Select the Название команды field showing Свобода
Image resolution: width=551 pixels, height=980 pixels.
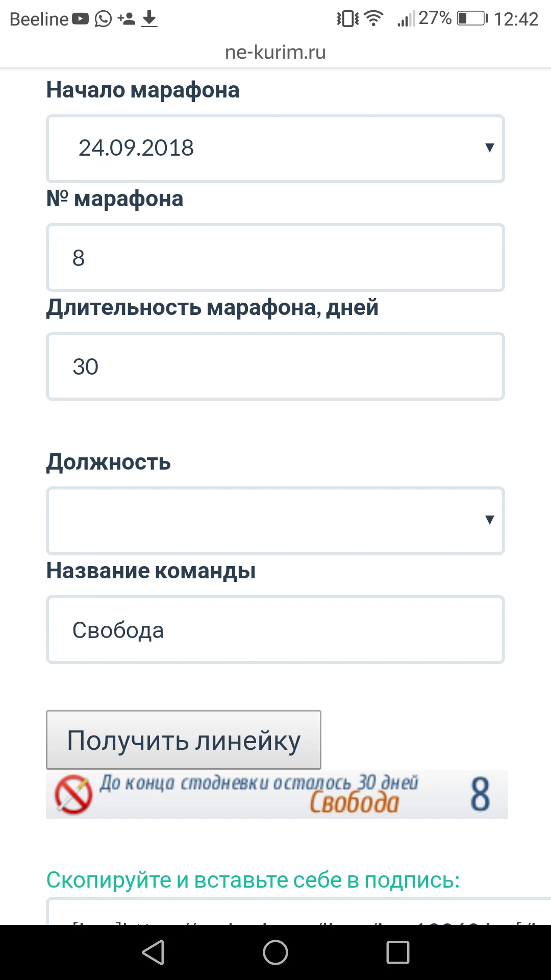[275, 629]
